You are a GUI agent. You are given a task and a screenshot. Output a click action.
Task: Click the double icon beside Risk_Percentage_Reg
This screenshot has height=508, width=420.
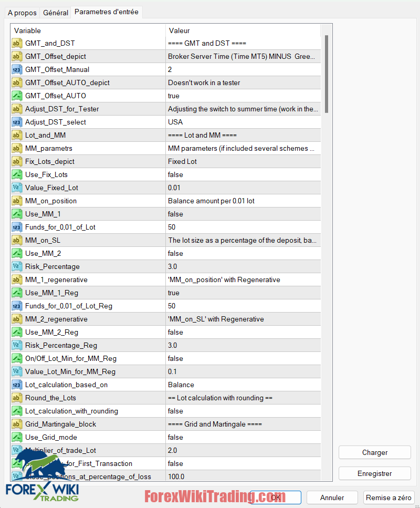coord(17,345)
